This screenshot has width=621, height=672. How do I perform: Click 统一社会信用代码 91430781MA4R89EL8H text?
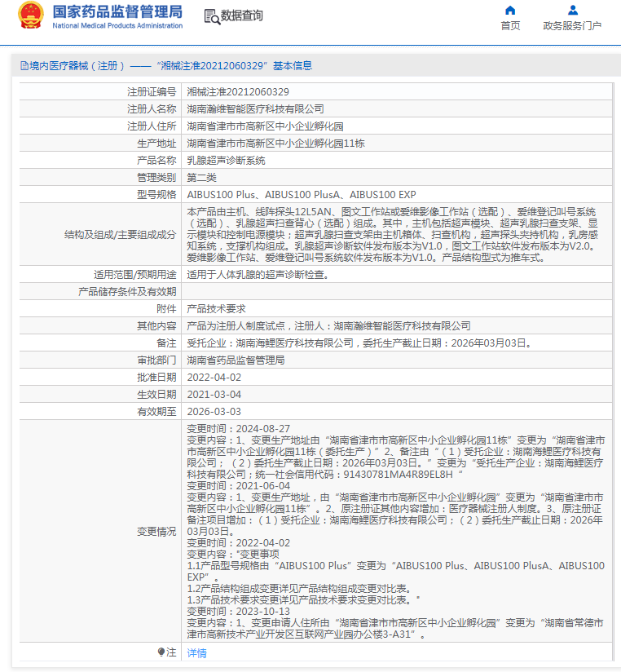[x=354, y=474]
